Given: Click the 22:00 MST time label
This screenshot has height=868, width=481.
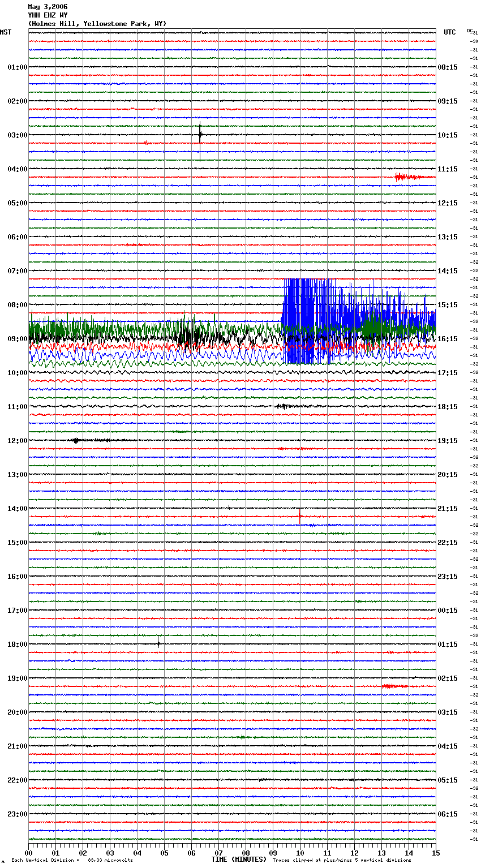Looking at the screenshot, I should pyautogui.click(x=18, y=780).
